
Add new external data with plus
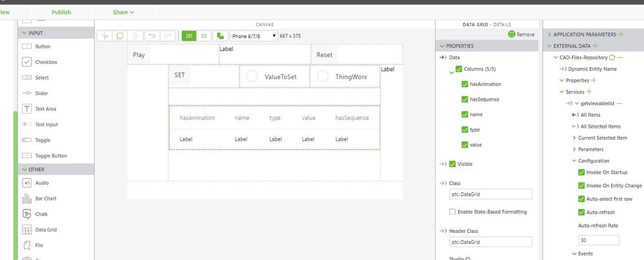pos(595,46)
